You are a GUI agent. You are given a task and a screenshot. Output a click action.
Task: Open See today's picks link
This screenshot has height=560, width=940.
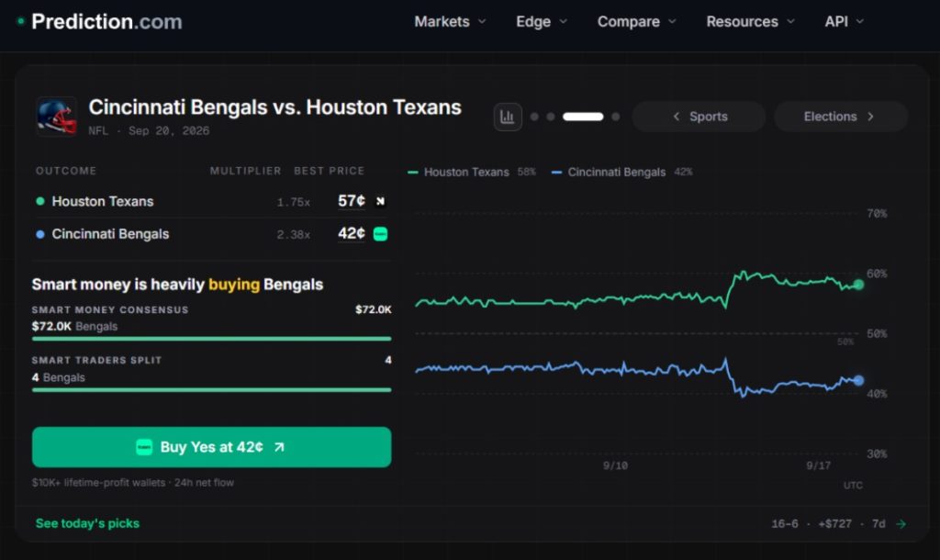coord(87,523)
